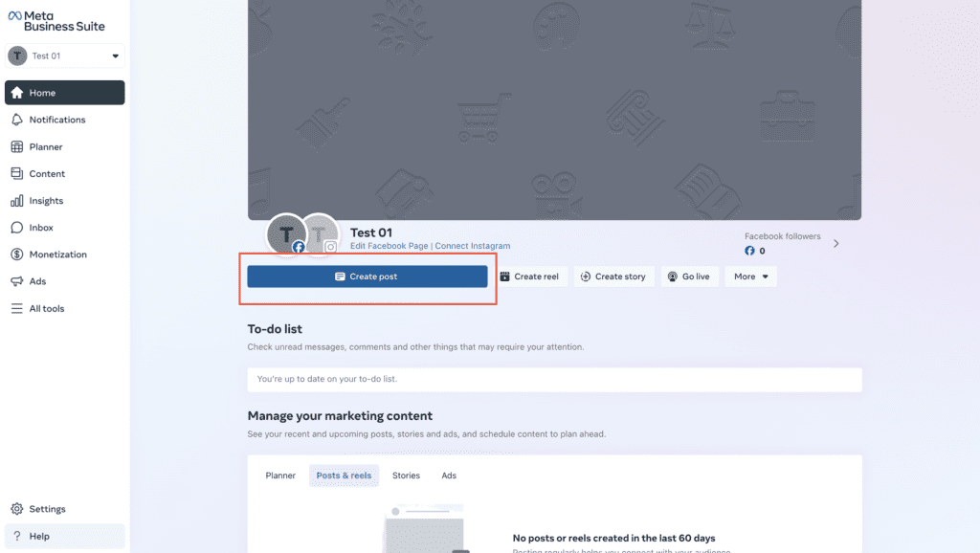Click the Settings gear icon
This screenshot has width=980, height=553.
(x=17, y=509)
